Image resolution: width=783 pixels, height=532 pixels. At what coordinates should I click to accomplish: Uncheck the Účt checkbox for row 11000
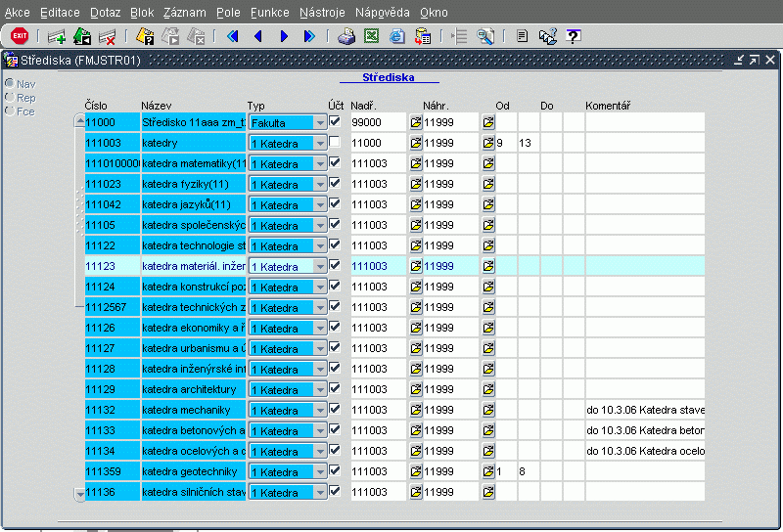coord(335,122)
